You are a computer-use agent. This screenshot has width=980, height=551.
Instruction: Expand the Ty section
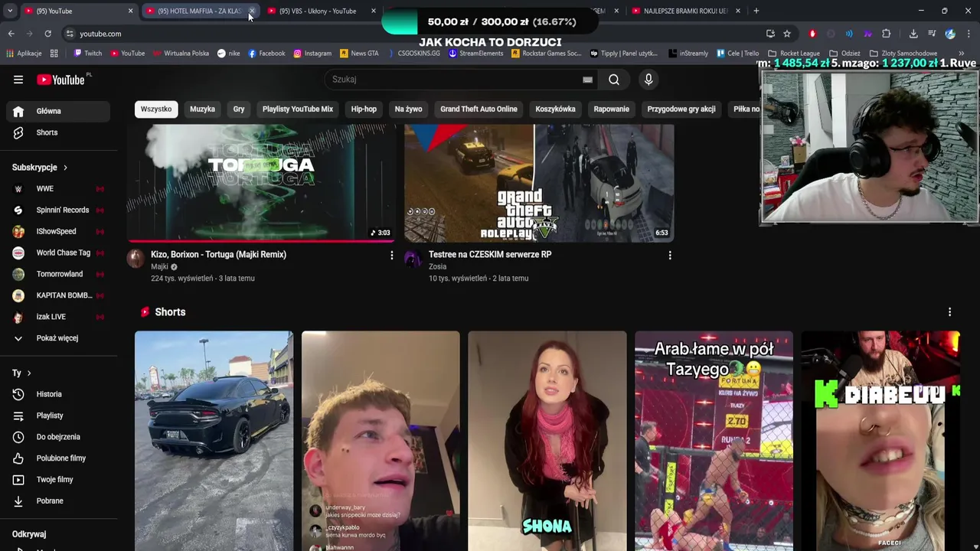[x=21, y=373]
